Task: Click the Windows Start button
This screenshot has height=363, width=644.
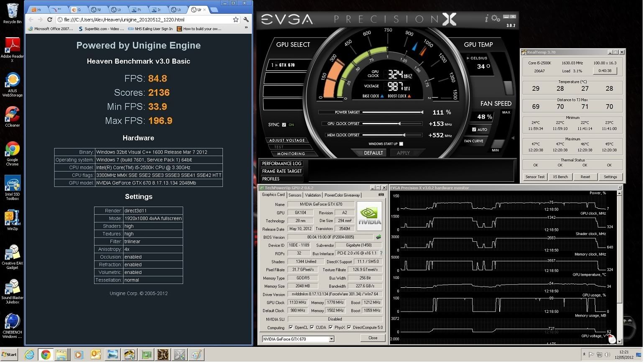Action: coord(9,355)
